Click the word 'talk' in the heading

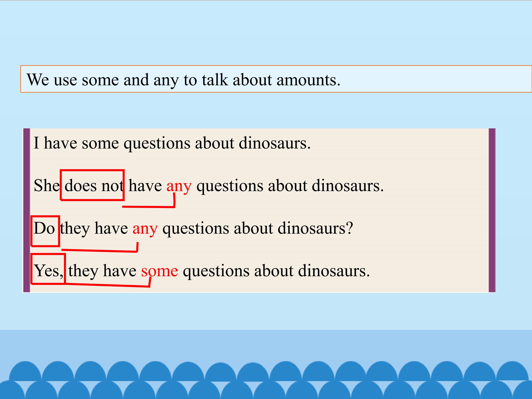tap(215, 80)
